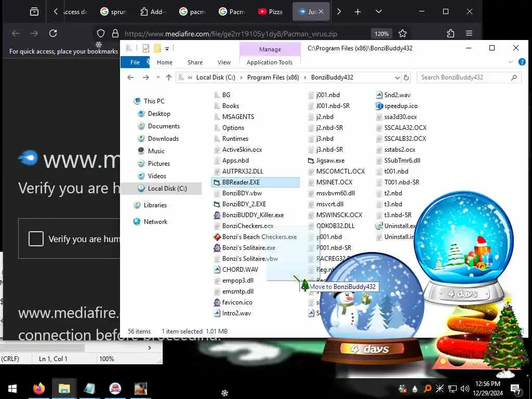Switch to the Add- Firefox tab

click(153, 12)
